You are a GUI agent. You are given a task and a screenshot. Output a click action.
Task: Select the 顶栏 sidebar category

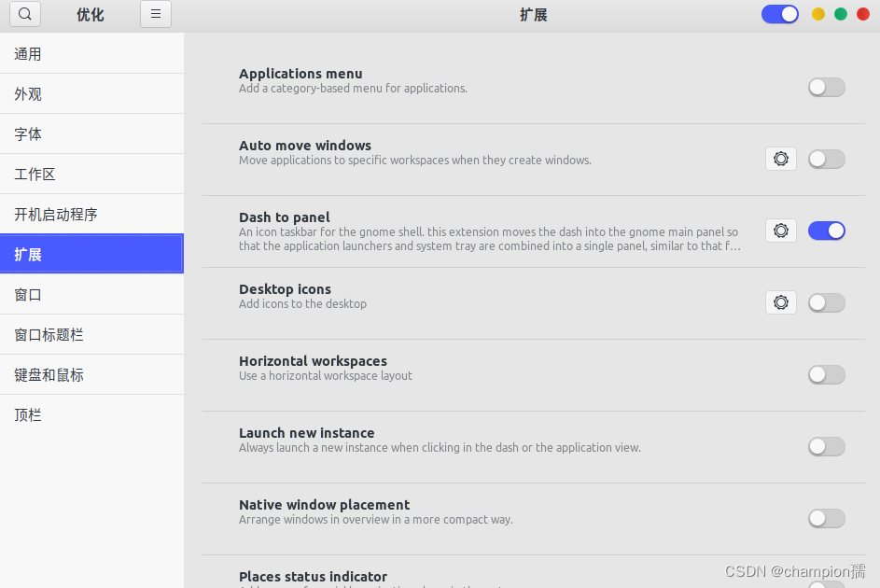(x=92, y=414)
